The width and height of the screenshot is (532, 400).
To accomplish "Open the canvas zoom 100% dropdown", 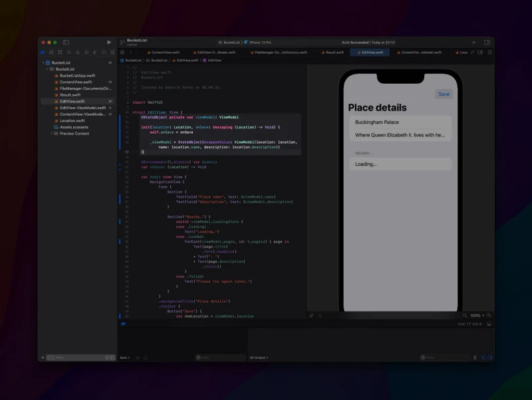I will (476, 315).
